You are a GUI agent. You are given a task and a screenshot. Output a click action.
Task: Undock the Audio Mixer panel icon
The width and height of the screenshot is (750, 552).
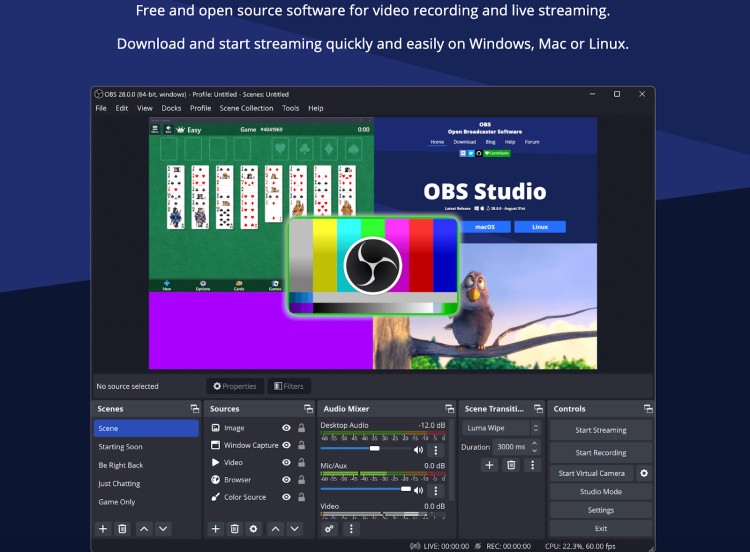click(450, 408)
